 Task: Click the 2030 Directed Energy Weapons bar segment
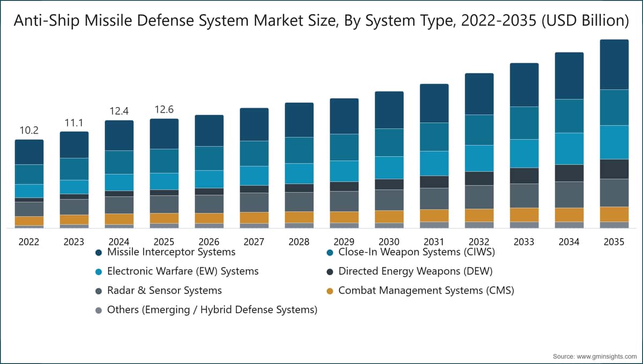(389, 184)
